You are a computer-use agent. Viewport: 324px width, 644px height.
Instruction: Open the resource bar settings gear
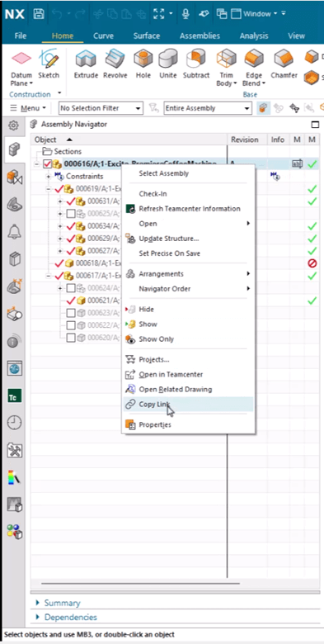pos(13,125)
